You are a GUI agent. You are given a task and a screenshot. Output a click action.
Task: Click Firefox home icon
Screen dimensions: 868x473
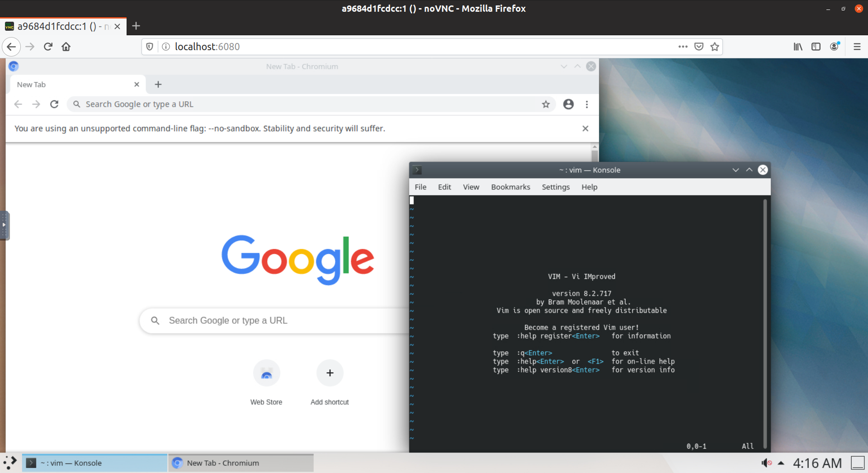click(66, 47)
